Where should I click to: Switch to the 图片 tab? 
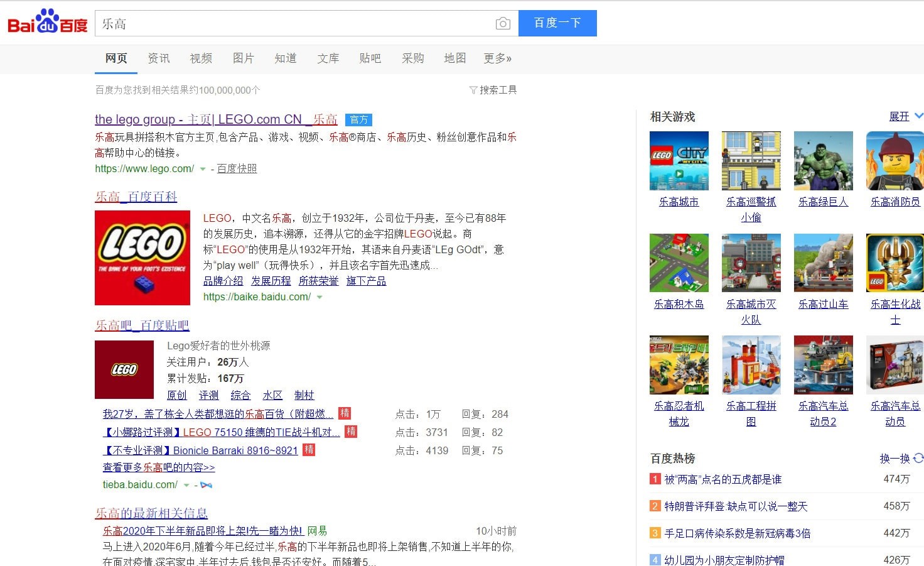[243, 58]
